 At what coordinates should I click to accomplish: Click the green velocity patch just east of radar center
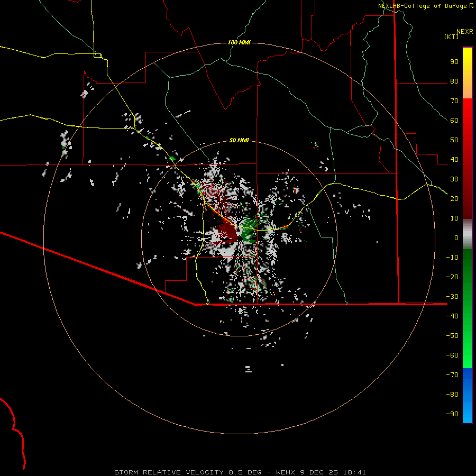250,231
